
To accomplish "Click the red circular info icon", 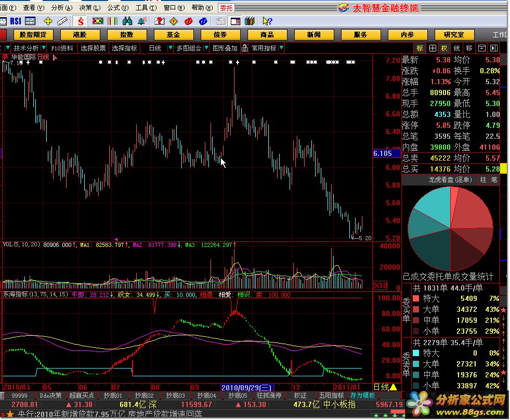I will coord(189,21).
